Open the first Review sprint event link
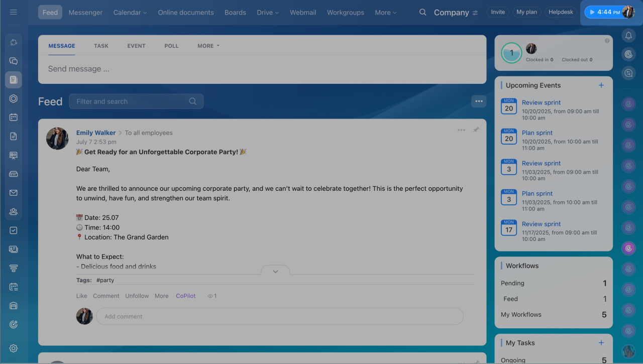This screenshot has height=364, width=643. point(541,102)
